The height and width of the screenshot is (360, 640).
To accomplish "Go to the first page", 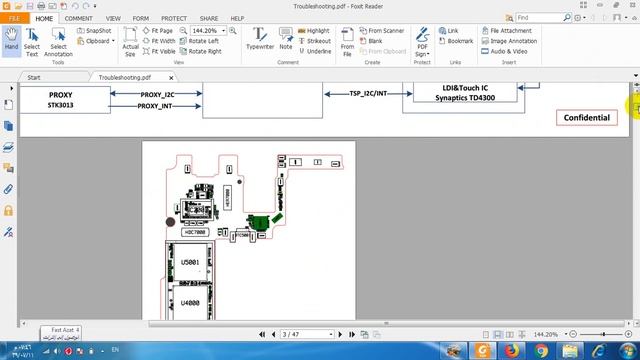I will [x=262, y=334].
